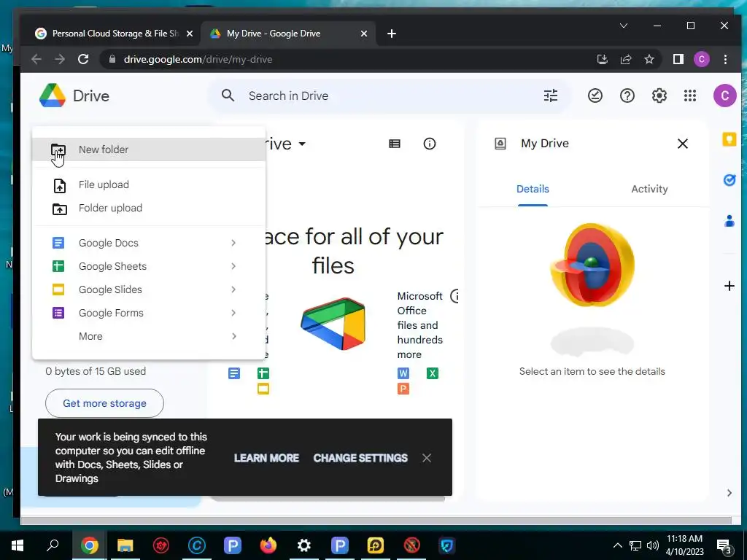The height and width of the screenshot is (560, 747).
Task: Click the Search in Drive field
Action: tap(388, 96)
